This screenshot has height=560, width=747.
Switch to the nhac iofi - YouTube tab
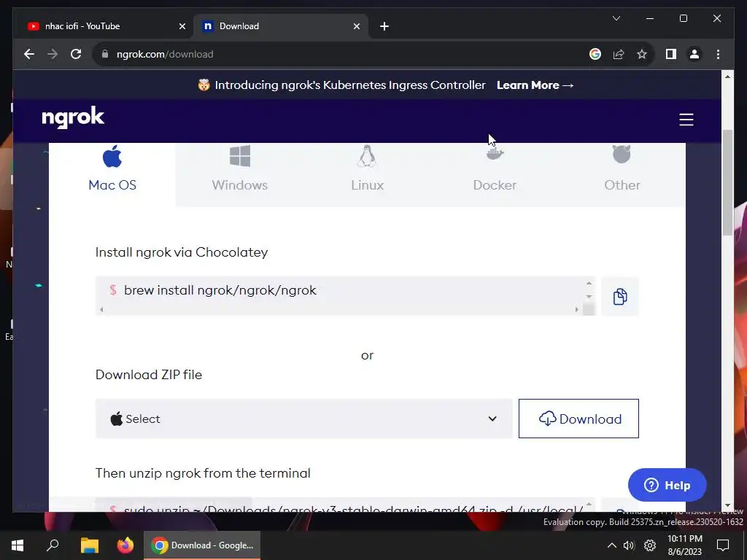coord(105,26)
